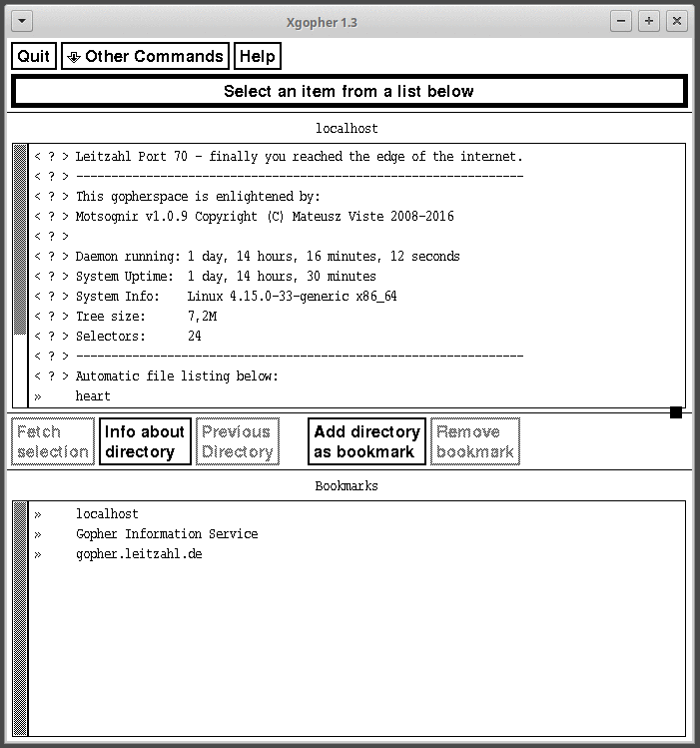Select the gopher.leitzahl.de bookmark
This screenshot has height=748, width=700.
point(138,554)
